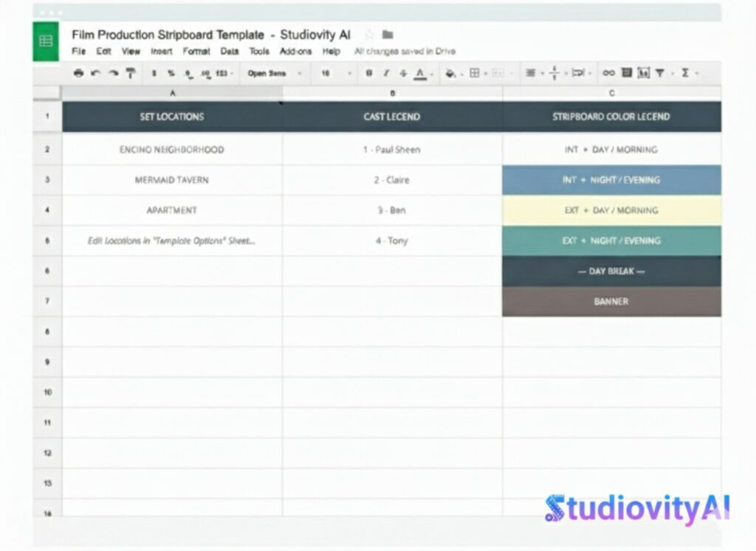Select column A header
Image resolution: width=756 pixels, height=551 pixels.
click(172, 93)
